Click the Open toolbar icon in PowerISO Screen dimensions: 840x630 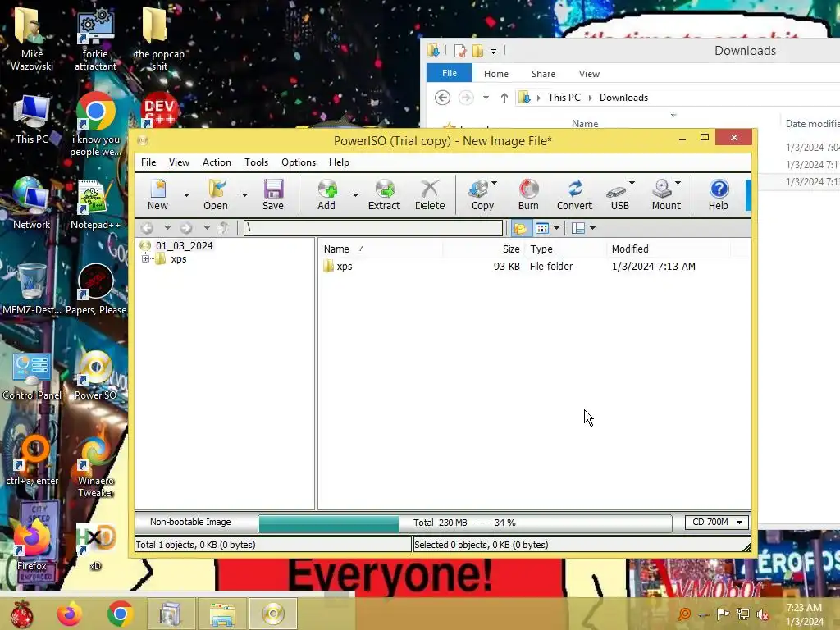pyautogui.click(x=216, y=194)
